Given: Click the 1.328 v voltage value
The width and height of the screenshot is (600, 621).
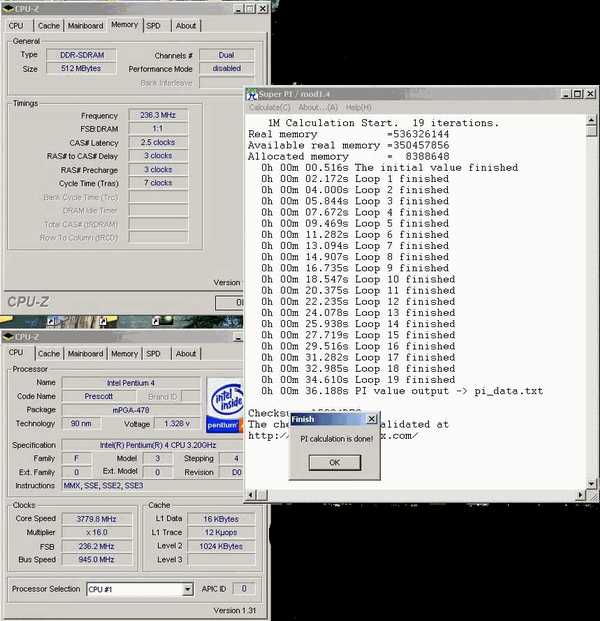Looking at the screenshot, I should pyautogui.click(x=177, y=424).
